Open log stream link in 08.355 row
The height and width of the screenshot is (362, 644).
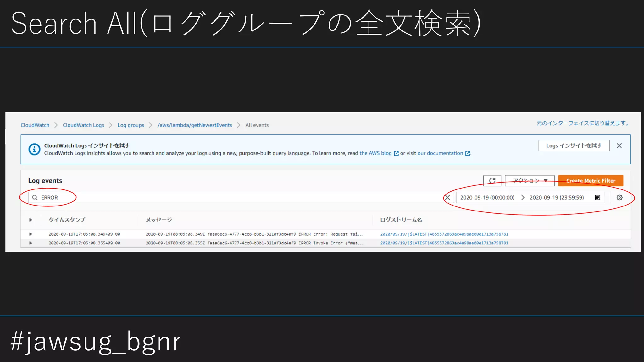pyautogui.click(x=444, y=243)
